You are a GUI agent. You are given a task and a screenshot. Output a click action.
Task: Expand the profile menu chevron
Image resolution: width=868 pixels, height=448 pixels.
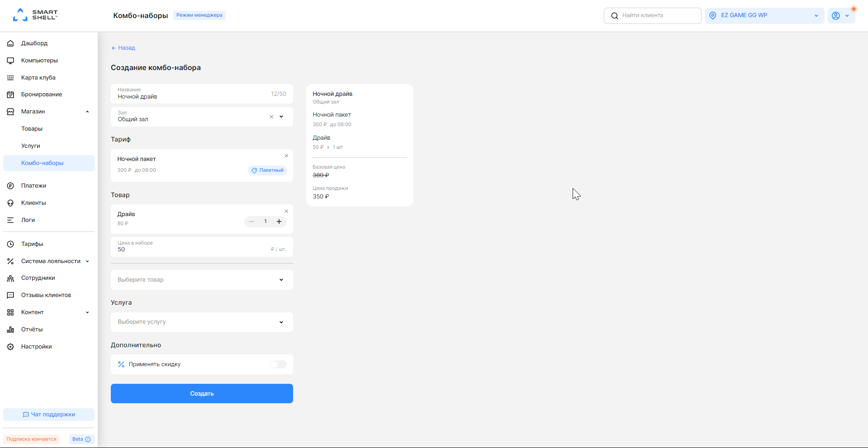coord(847,16)
